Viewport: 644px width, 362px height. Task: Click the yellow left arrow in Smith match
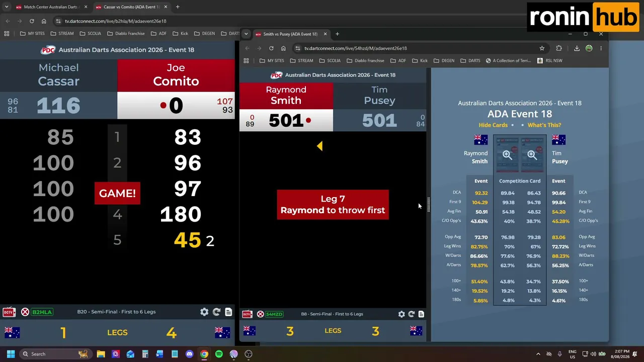319,146
